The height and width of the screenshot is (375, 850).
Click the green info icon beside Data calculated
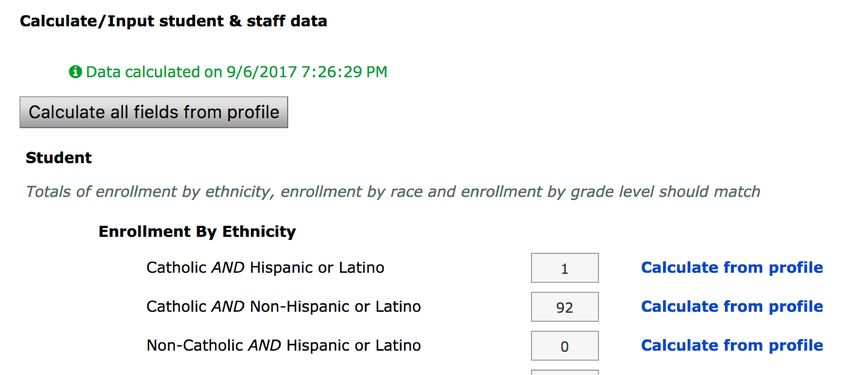pyautogui.click(x=75, y=72)
